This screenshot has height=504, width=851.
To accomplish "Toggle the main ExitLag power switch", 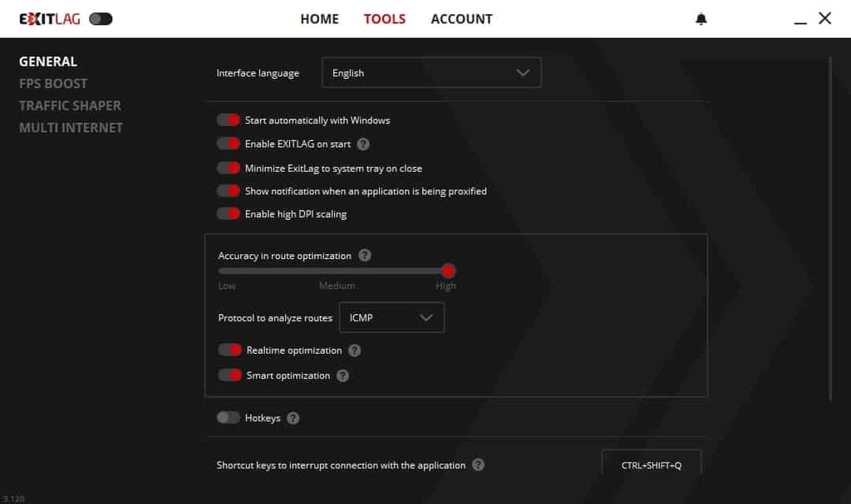I will (101, 19).
